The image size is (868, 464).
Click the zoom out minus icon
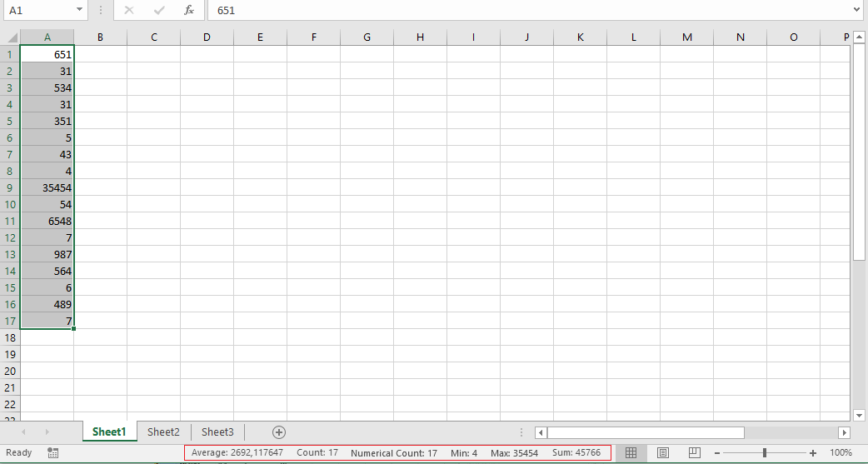716,452
